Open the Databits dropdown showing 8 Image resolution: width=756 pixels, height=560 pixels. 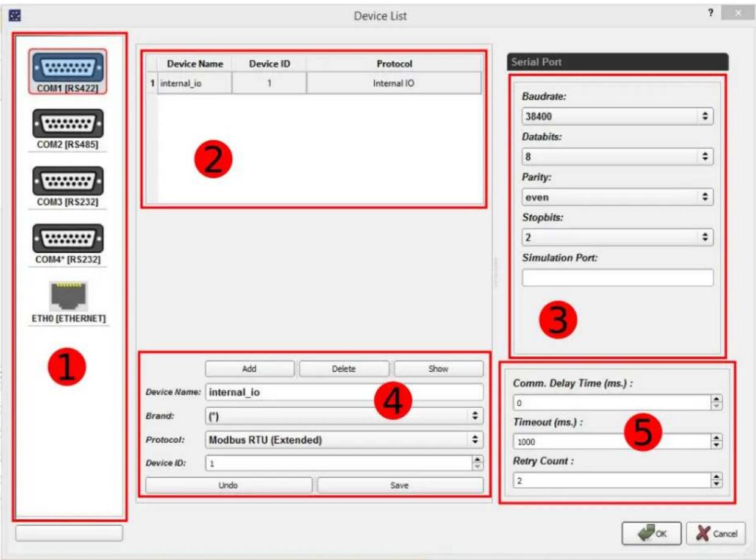click(618, 157)
